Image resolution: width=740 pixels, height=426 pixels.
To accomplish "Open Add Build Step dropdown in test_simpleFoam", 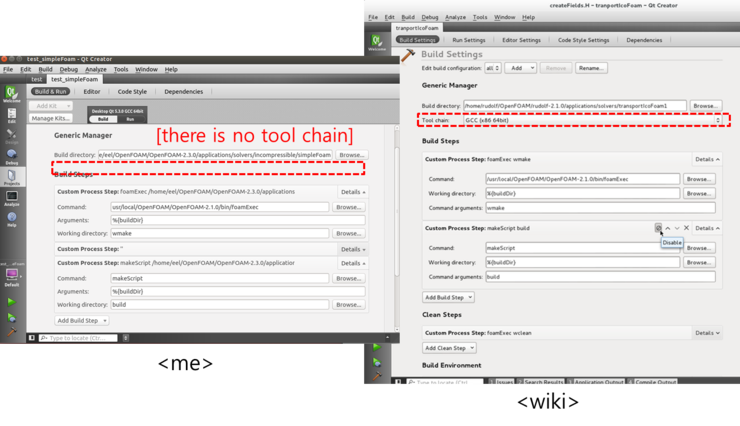I will click(82, 320).
